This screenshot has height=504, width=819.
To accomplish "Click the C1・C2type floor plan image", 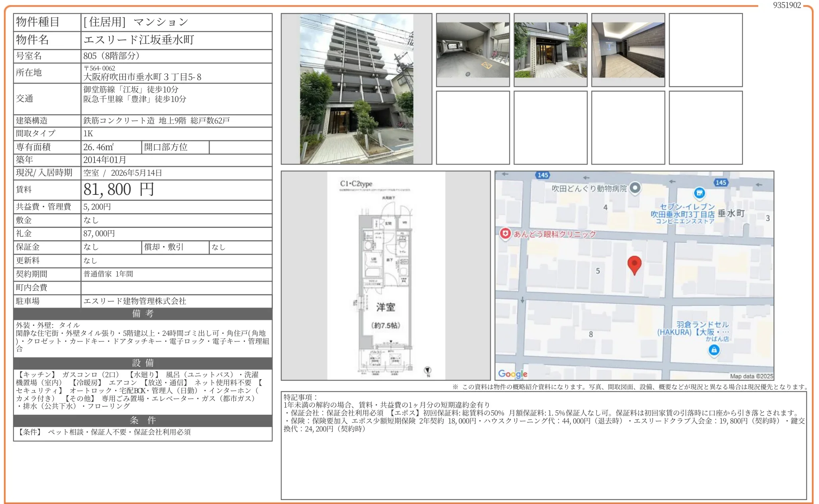I will click(386, 276).
